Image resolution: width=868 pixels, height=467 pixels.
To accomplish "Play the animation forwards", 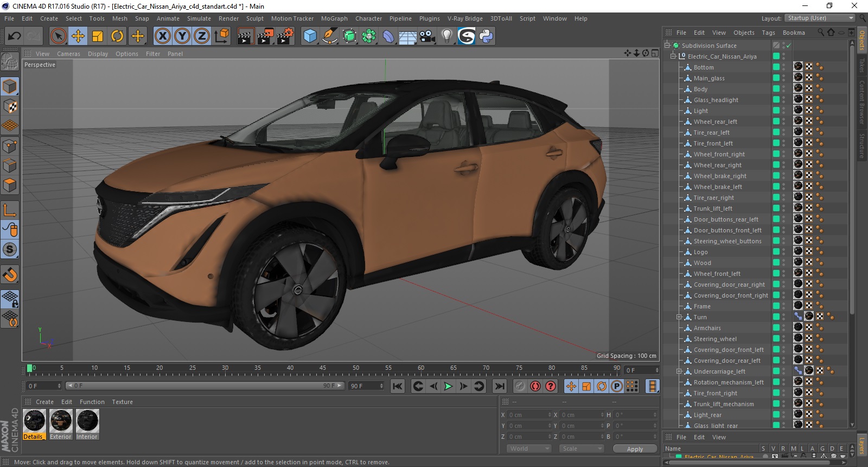I will (x=448, y=386).
